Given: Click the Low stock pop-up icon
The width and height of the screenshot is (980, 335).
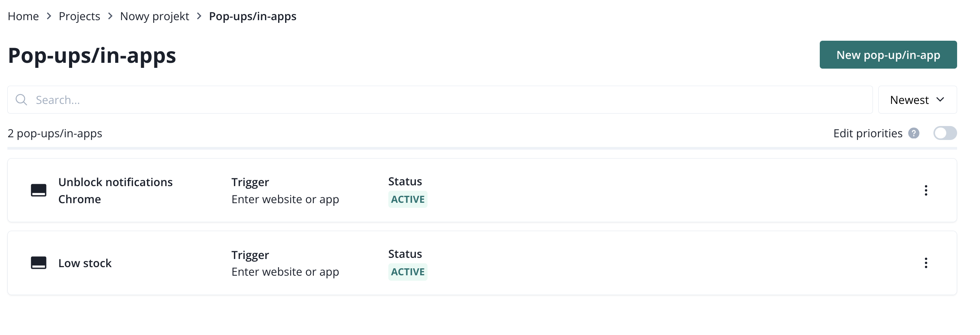Looking at the screenshot, I should click(x=39, y=263).
